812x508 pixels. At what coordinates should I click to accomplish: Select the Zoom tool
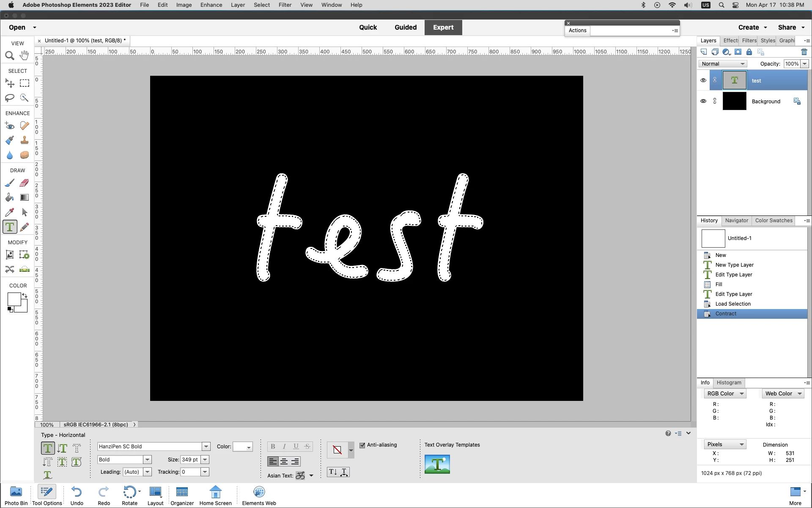10,55
